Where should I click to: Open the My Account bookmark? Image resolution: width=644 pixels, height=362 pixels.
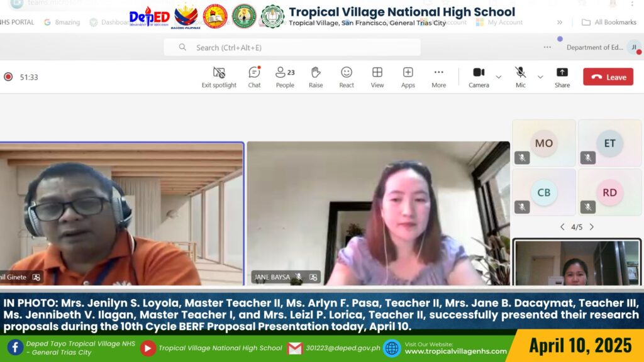pos(499,22)
